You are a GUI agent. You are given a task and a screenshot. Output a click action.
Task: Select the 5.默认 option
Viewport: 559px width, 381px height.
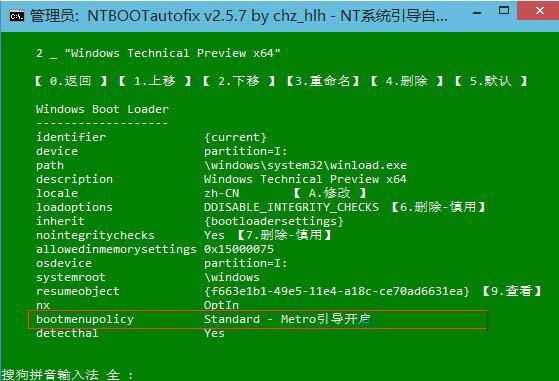click(491, 81)
